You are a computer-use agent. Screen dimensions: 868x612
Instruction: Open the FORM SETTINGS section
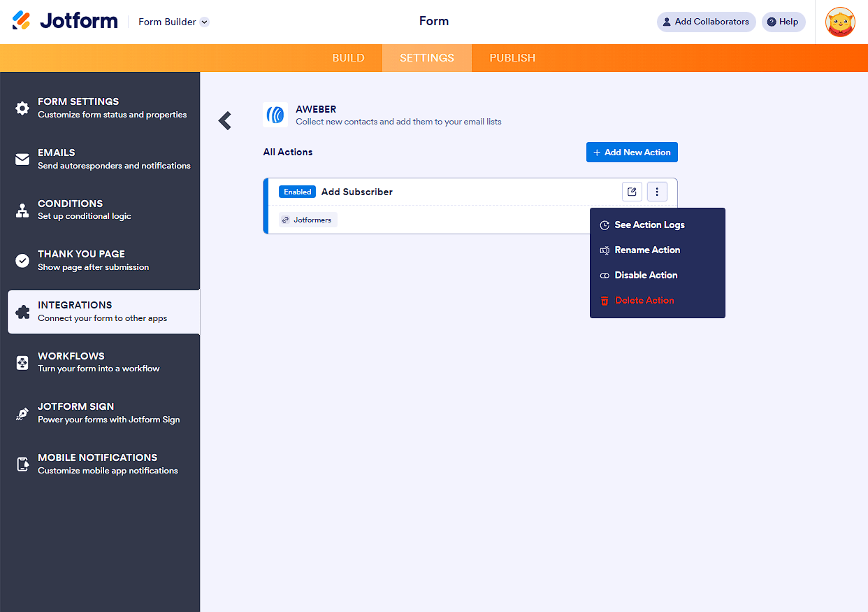[100, 108]
